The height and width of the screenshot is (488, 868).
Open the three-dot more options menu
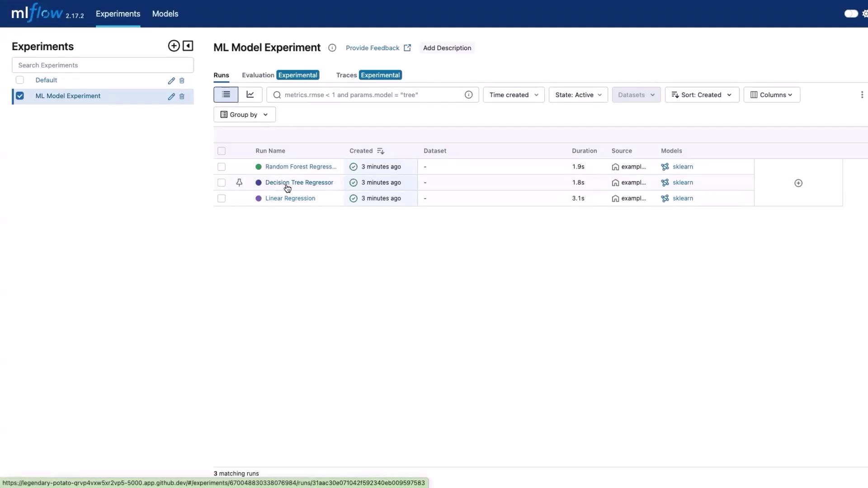pyautogui.click(x=862, y=95)
